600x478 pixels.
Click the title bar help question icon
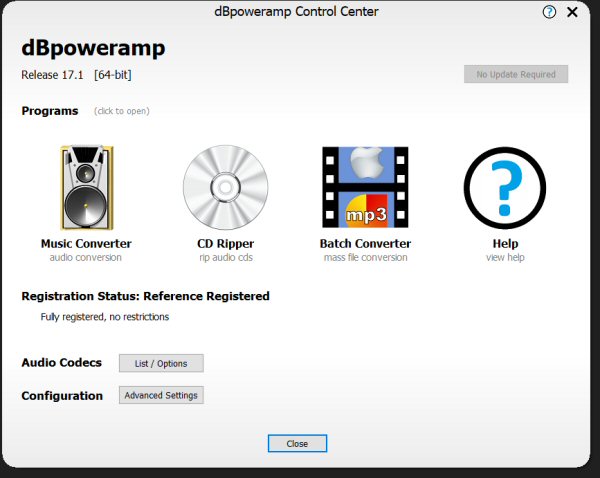click(x=549, y=12)
